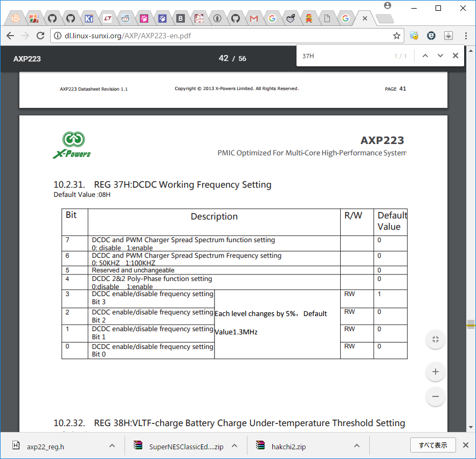476x459 pixels.
Task: Switch to the Gmail tab
Action: pos(254,18)
